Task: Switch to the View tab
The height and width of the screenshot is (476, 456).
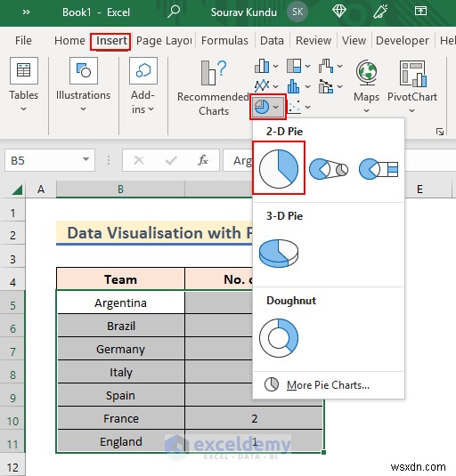Action: tap(354, 41)
